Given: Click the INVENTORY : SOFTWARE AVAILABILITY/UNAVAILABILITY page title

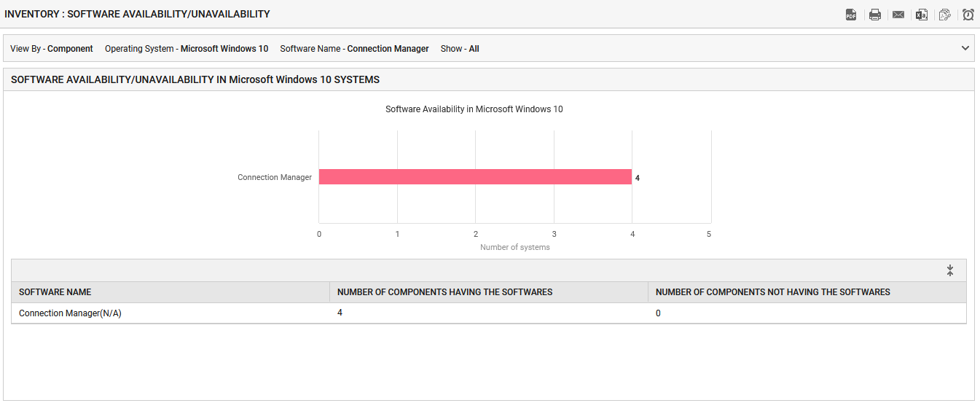Looking at the screenshot, I should click(x=137, y=14).
